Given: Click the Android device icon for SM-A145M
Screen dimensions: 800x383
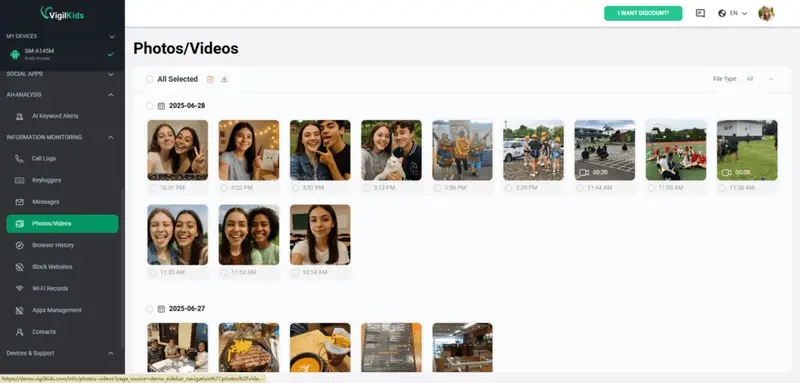Looking at the screenshot, I should (x=15, y=54).
